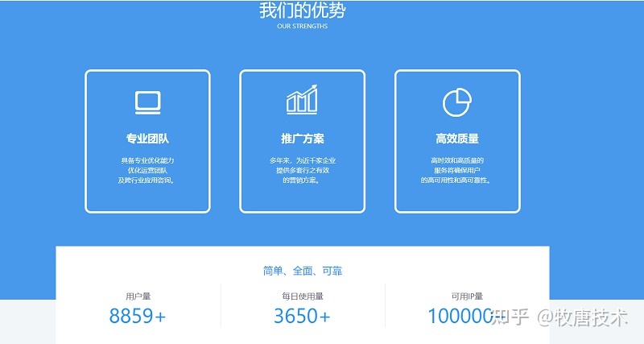Screen dimensions: 644x344
Task: Select the 推广方案 card title
Action: point(303,139)
